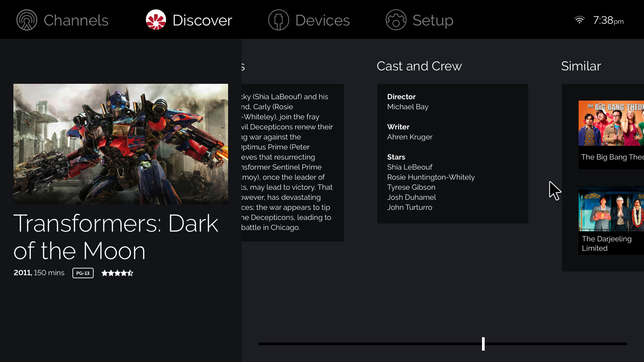
Task: Click the Writer label
Action: (x=398, y=127)
